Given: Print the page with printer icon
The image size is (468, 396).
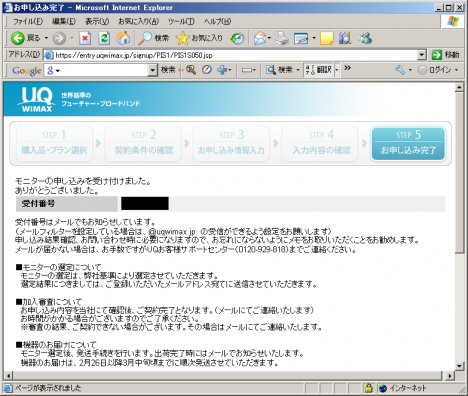Looking at the screenshot, I should pyautogui.click(x=282, y=38).
